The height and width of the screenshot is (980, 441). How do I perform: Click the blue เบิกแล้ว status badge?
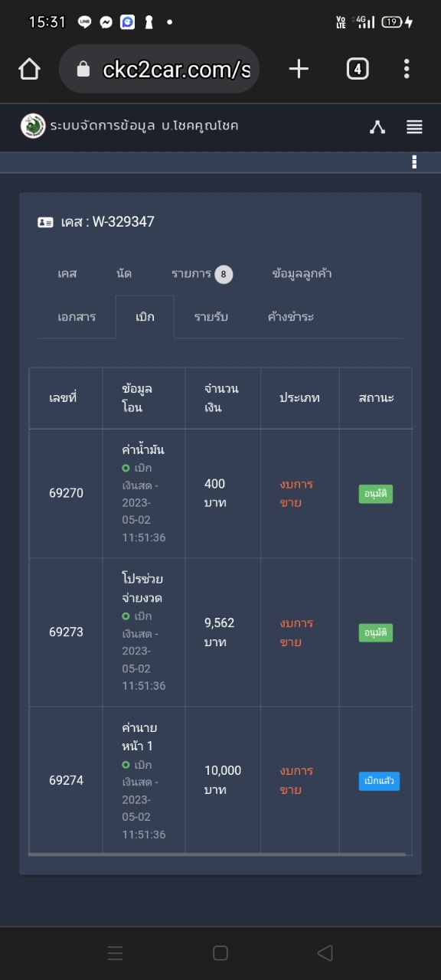coord(379,781)
